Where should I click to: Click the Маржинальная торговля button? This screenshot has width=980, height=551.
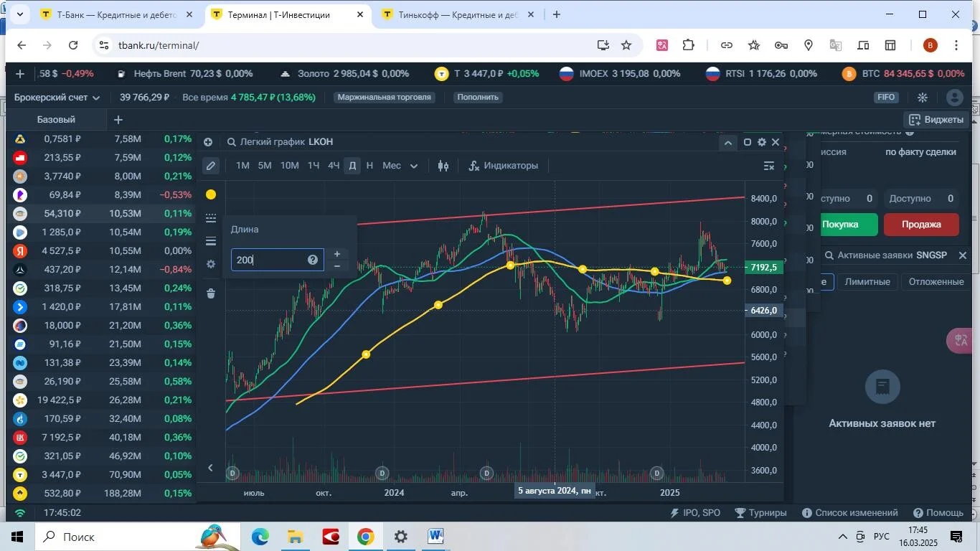(385, 98)
